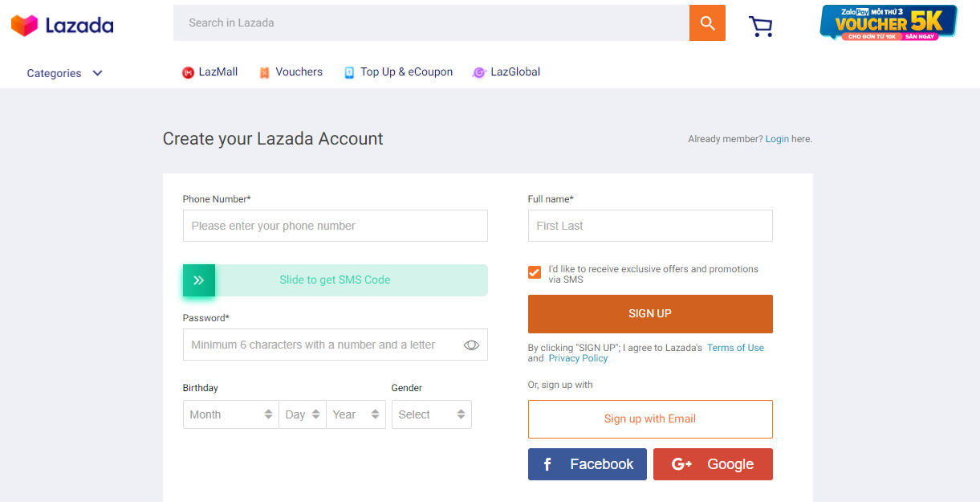Open the birthday Year dropdown
The height and width of the screenshot is (502, 980).
(356, 414)
